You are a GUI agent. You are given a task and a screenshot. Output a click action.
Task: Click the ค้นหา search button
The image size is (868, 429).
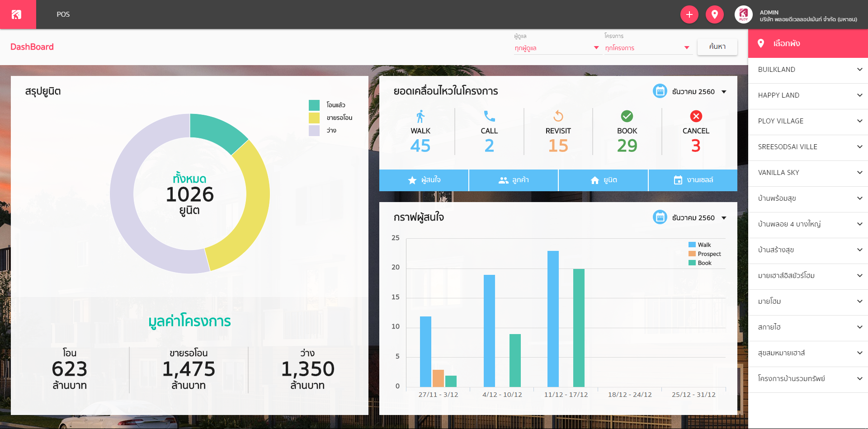click(717, 47)
